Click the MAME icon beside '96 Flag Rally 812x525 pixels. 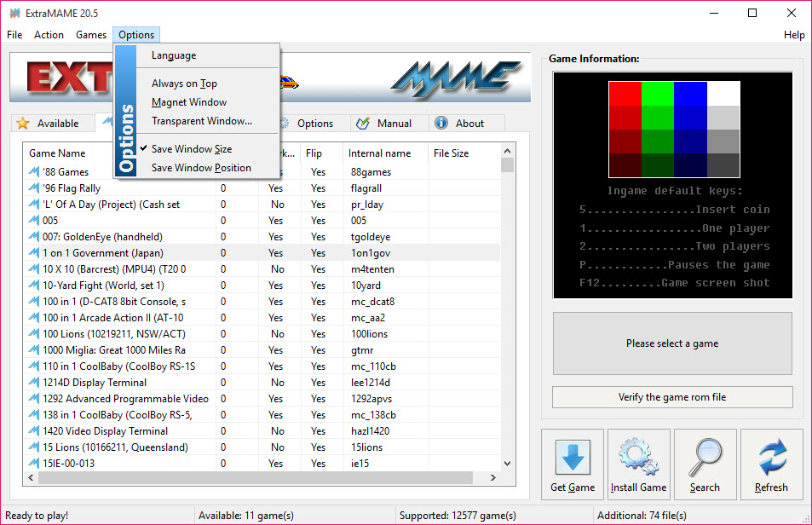click(34, 188)
